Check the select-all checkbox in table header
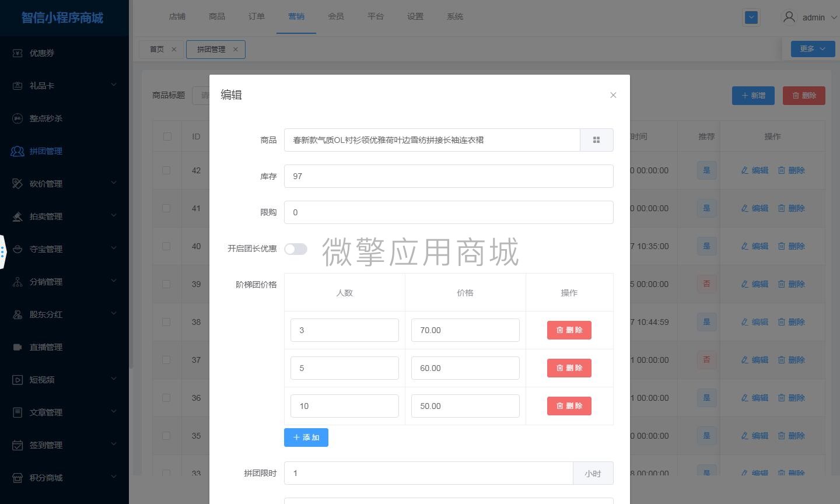The width and height of the screenshot is (840, 504). [x=167, y=136]
